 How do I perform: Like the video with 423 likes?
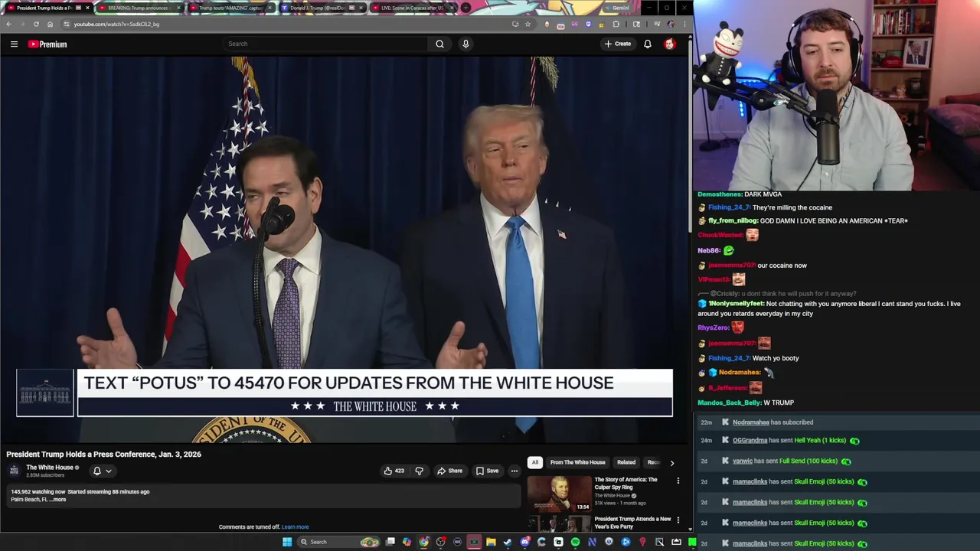(x=394, y=471)
